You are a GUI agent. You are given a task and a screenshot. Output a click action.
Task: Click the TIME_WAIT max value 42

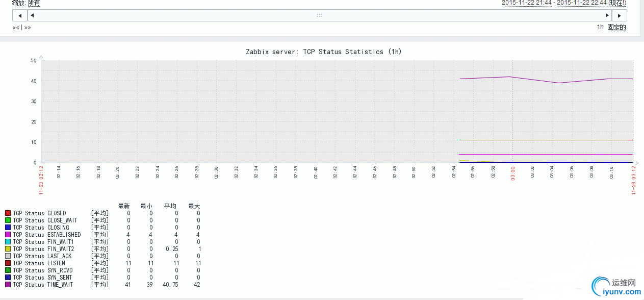click(x=197, y=285)
